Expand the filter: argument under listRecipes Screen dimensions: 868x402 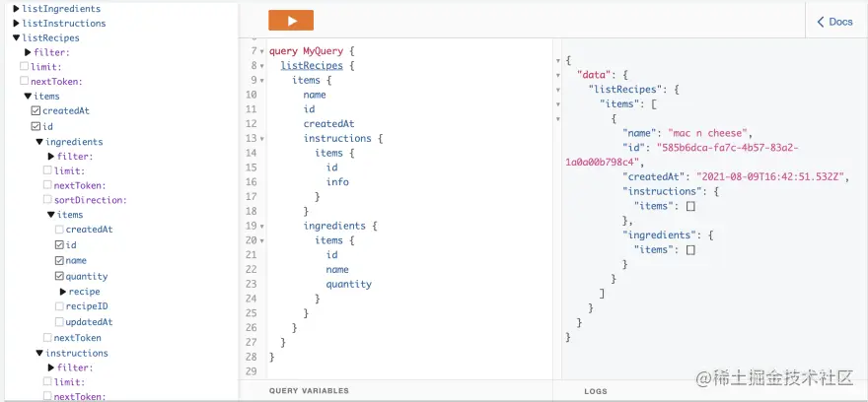coord(29,52)
